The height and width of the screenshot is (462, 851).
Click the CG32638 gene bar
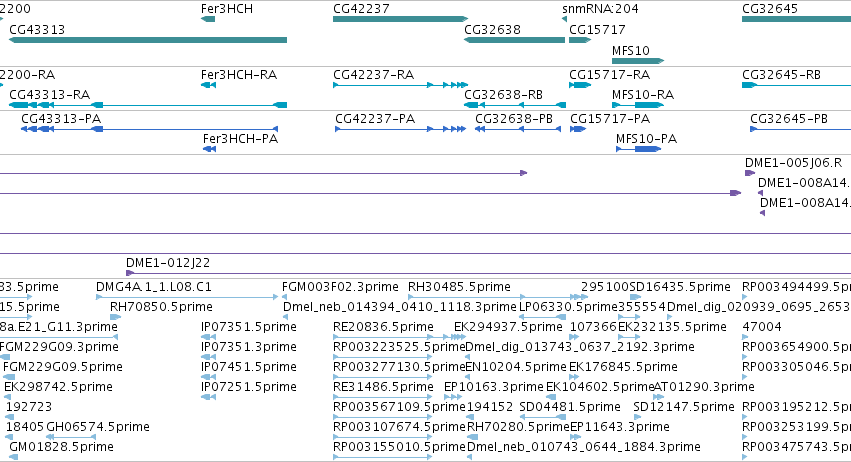point(514,40)
